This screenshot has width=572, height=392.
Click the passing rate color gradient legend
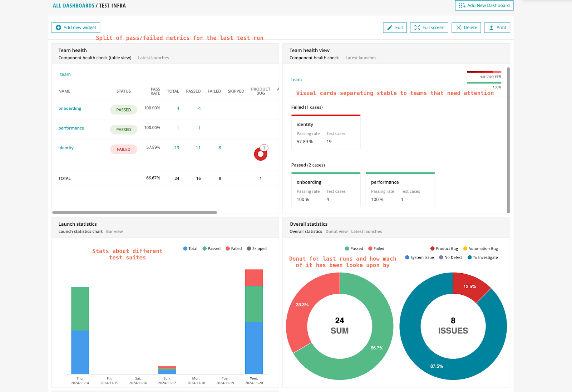point(484,71)
